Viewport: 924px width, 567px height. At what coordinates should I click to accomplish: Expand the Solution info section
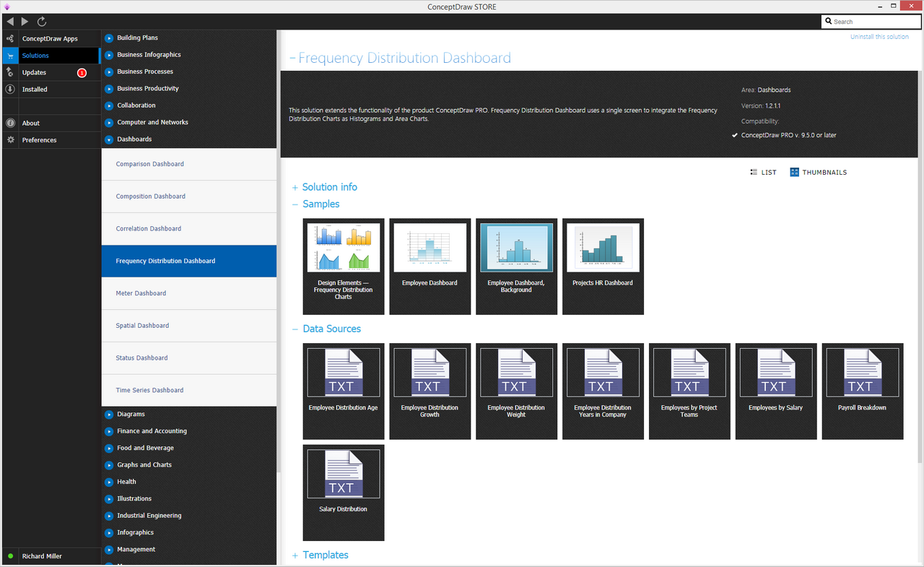(329, 187)
